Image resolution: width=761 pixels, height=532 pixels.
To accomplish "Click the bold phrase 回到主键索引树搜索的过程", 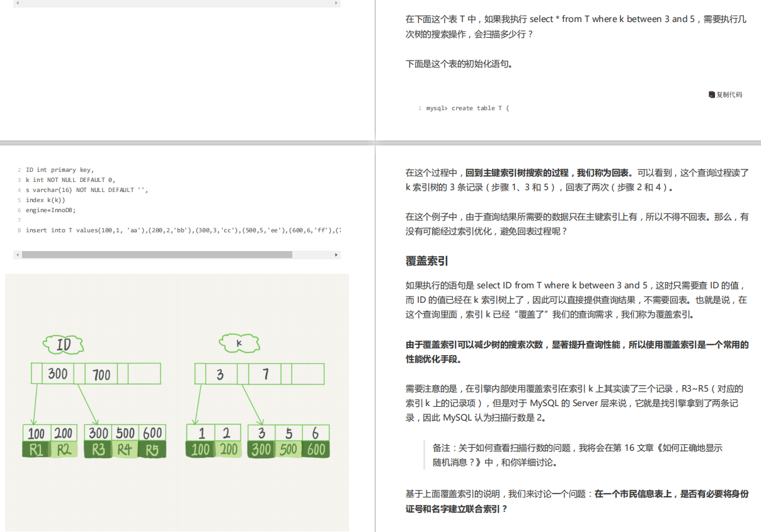I will (x=517, y=173).
